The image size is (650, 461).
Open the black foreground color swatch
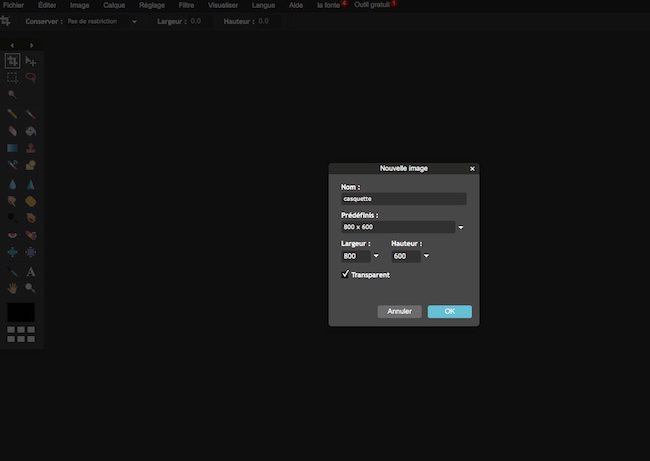coord(21,312)
